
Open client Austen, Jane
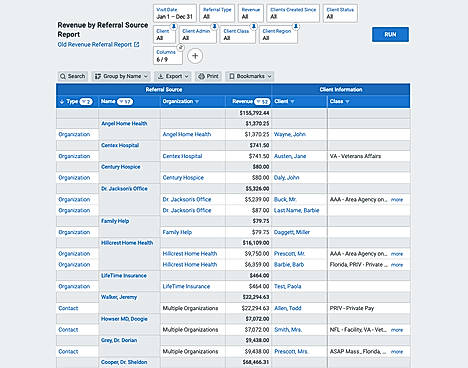(290, 156)
